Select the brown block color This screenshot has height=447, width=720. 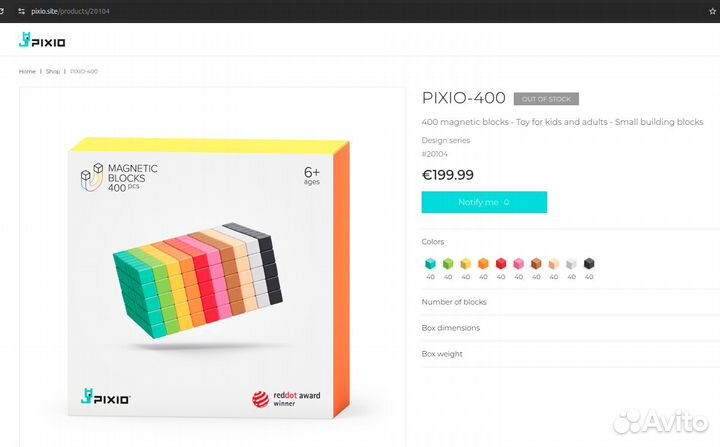[536, 264]
